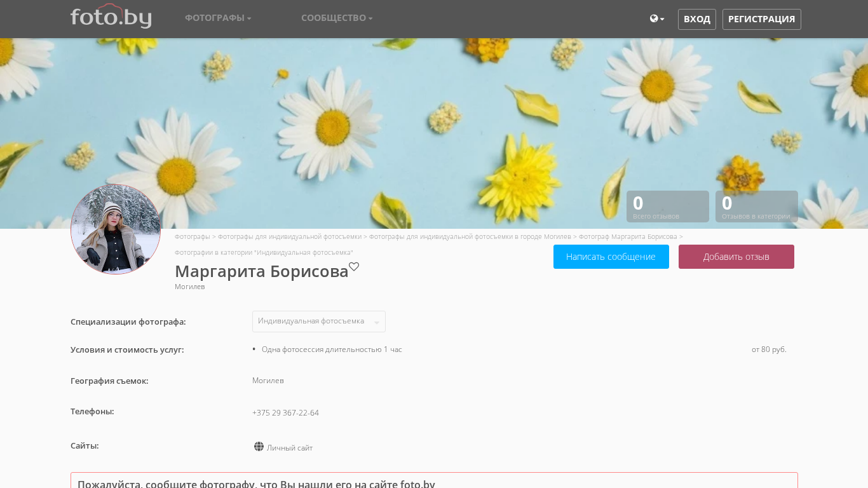Open Фотографы для индивидуальной фотосъемки breadcrumb
The height and width of the screenshot is (488, 868).
click(289, 236)
